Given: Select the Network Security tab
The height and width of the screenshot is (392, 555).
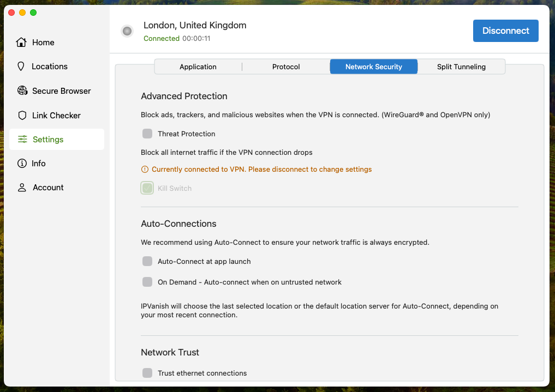Looking at the screenshot, I should click(374, 67).
